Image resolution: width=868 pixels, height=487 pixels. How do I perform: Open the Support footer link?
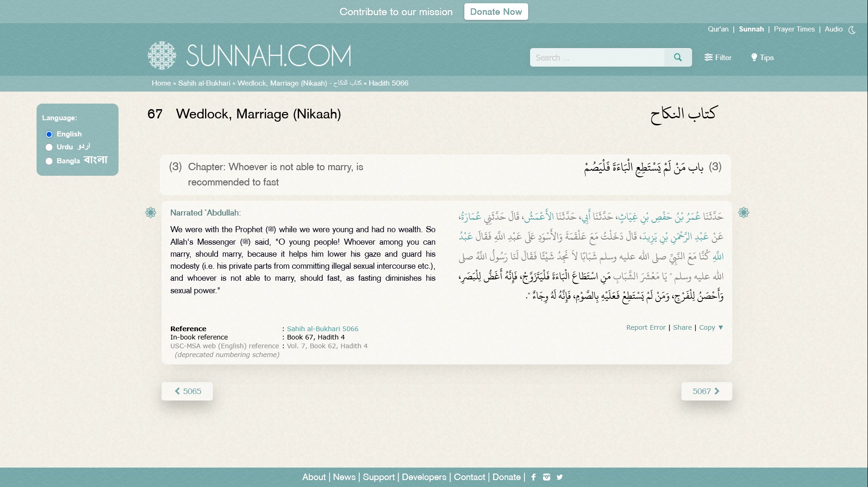point(379,477)
